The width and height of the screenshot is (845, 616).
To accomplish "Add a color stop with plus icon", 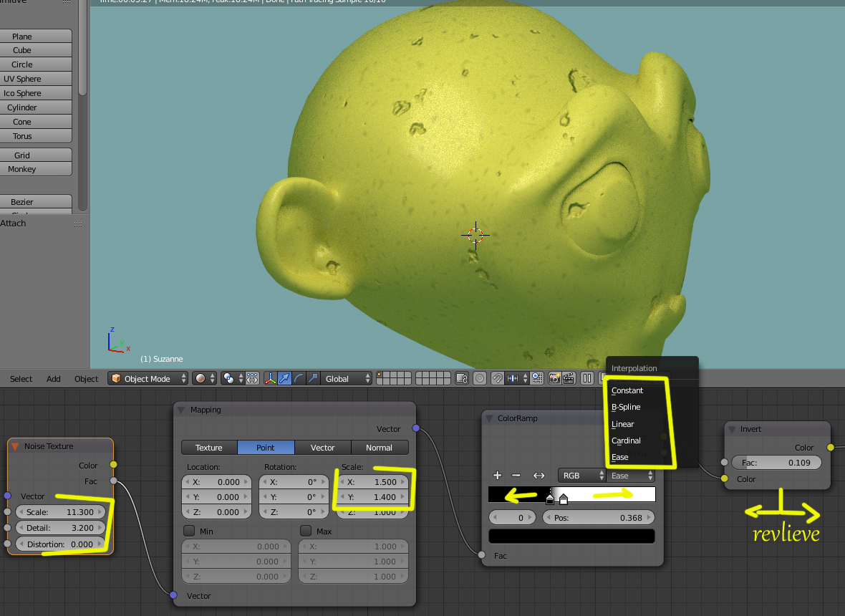I will 498,476.
